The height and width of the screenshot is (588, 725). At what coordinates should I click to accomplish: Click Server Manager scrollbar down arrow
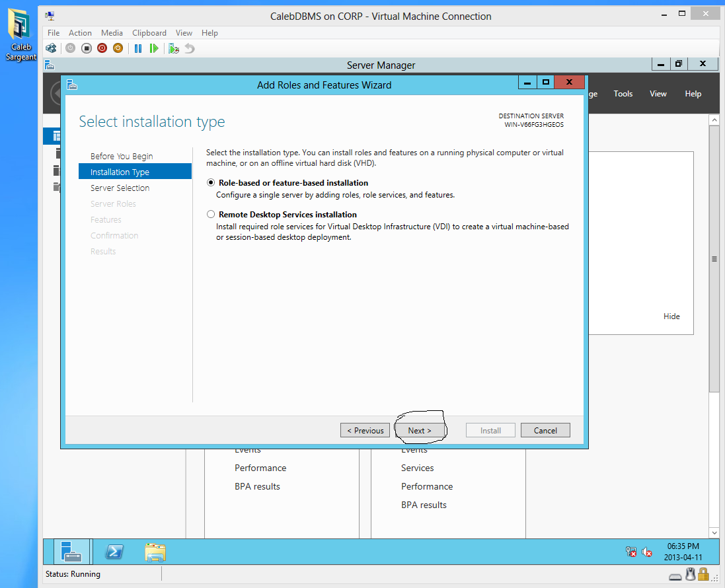pos(714,533)
